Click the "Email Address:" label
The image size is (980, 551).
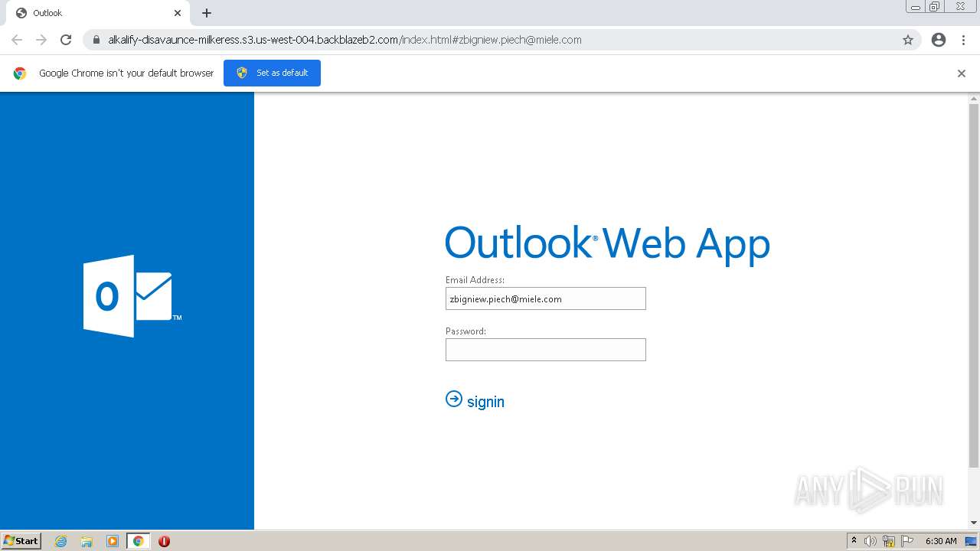pyautogui.click(x=475, y=280)
